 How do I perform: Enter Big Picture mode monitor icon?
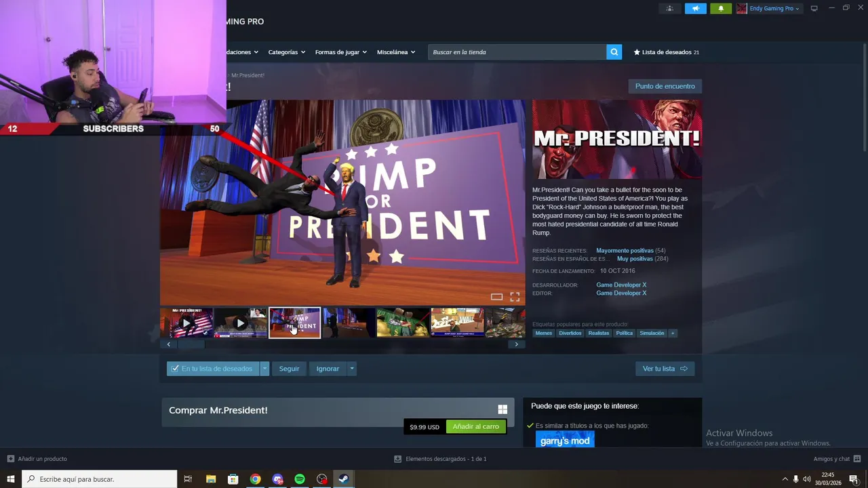(814, 8)
